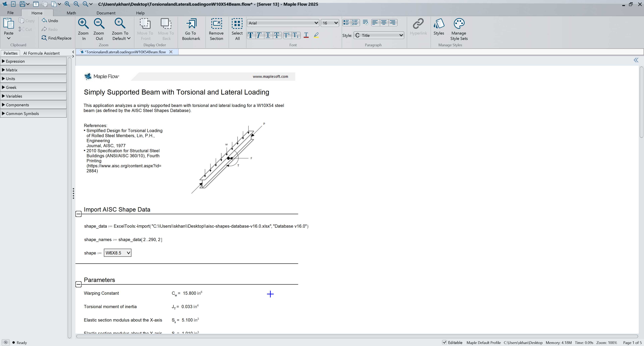Click the quick access zoom out magnifier
644x346 pixels.
[76, 4]
